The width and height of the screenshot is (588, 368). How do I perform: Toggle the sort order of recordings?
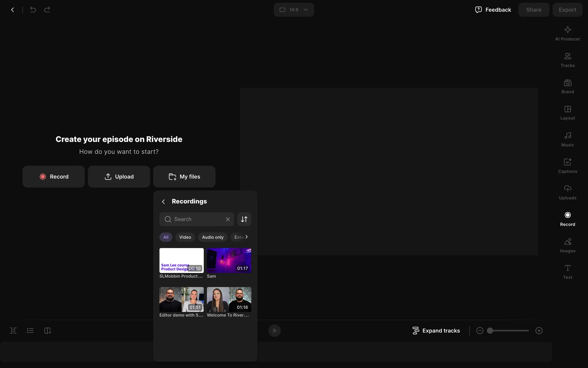[x=244, y=219]
